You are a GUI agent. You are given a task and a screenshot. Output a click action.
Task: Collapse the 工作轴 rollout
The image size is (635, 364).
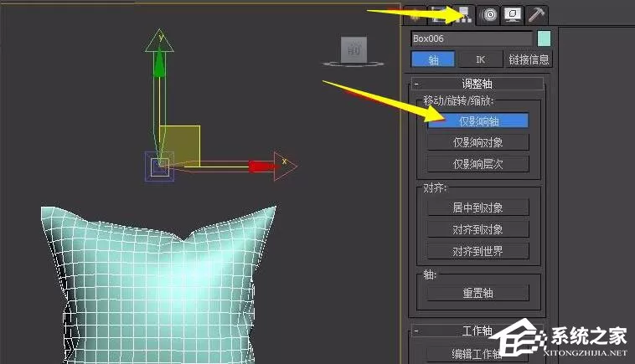[x=477, y=331]
